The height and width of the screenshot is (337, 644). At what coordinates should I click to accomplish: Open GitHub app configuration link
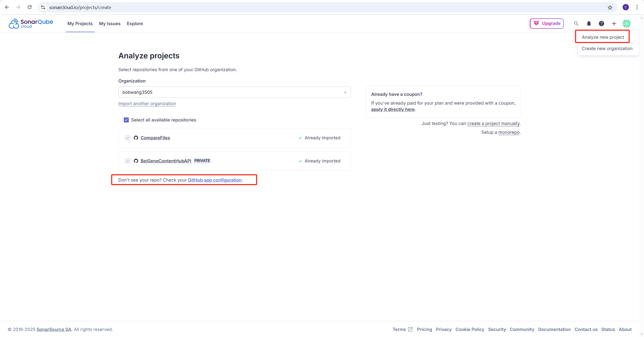point(215,180)
